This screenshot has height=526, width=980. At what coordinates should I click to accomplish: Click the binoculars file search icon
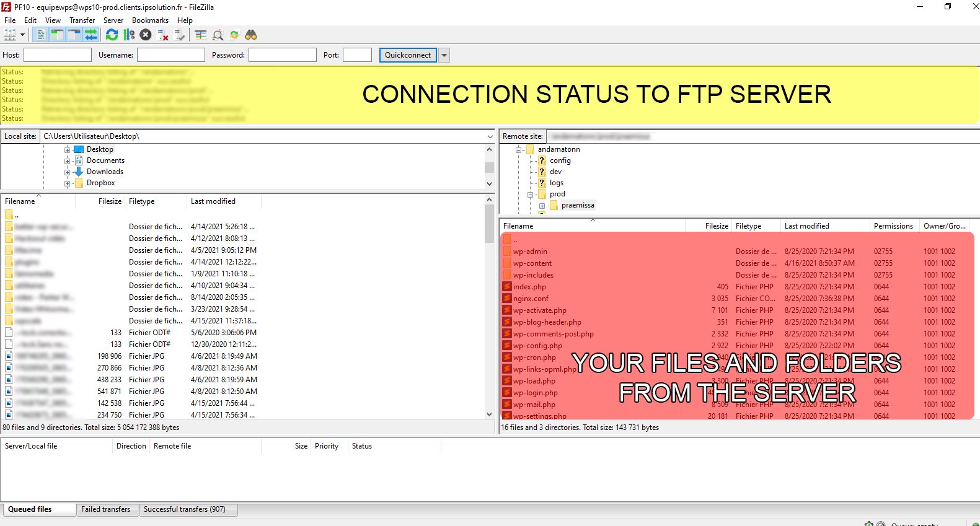[251, 35]
